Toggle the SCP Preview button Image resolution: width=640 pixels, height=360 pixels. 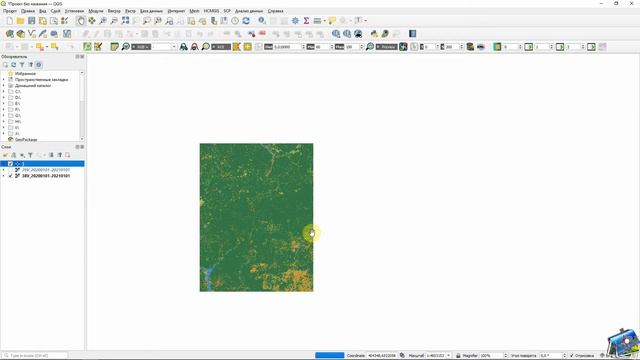pos(387,47)
